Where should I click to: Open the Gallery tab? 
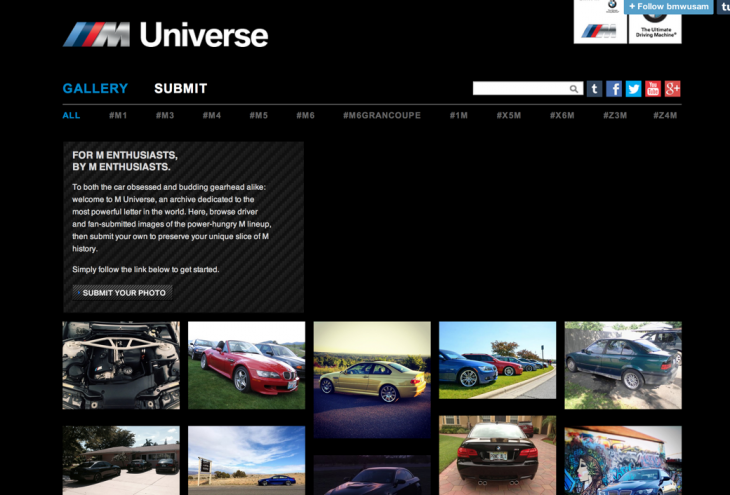pos(95,89)
